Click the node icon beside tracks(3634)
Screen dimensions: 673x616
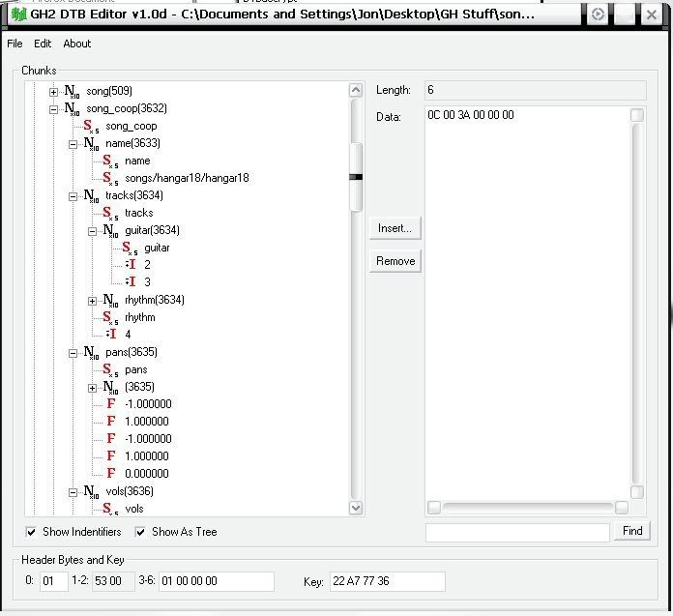pos(91,195)
